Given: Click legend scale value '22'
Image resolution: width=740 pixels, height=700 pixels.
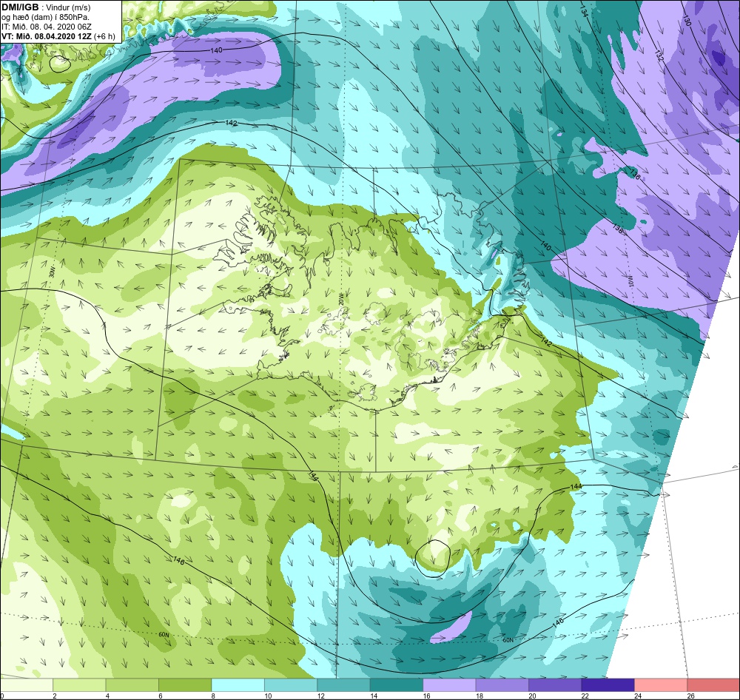Looking at the screenshot, I should point(585,696).
